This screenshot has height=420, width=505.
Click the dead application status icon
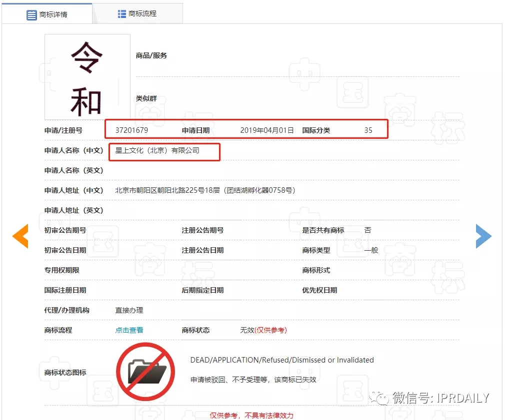click(145, 372)
